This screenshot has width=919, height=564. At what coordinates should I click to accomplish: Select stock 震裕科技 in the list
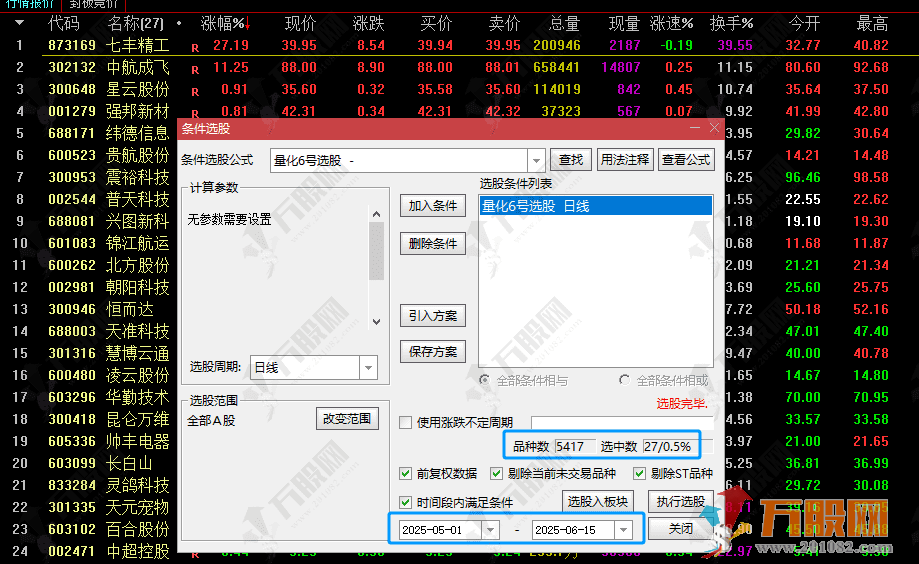click(138, 177)
